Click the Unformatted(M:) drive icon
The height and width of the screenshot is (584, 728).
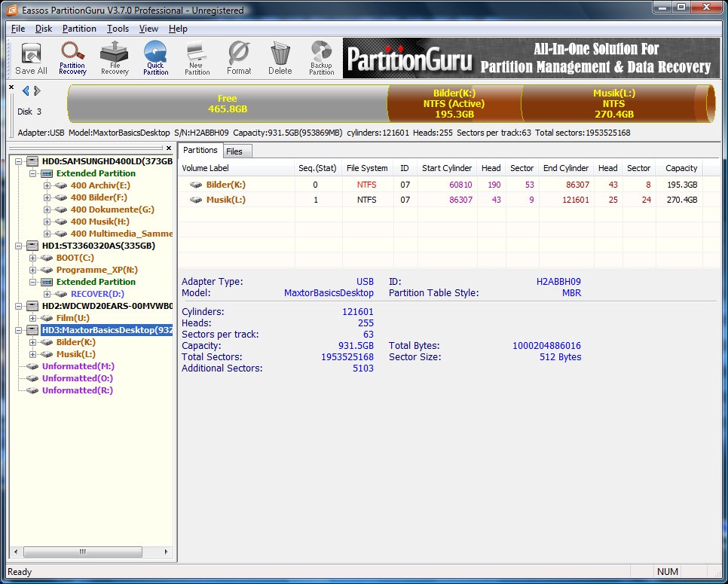(x=32, y=366)
